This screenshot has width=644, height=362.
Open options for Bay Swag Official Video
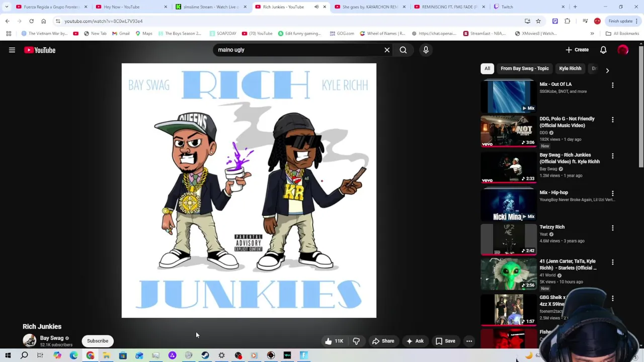coord(612,156)
